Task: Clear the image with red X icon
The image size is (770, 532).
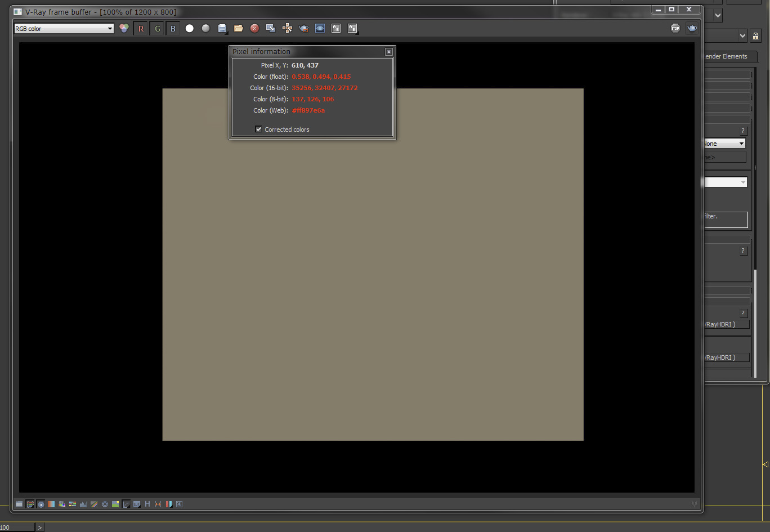Action: tap(254, 28)
